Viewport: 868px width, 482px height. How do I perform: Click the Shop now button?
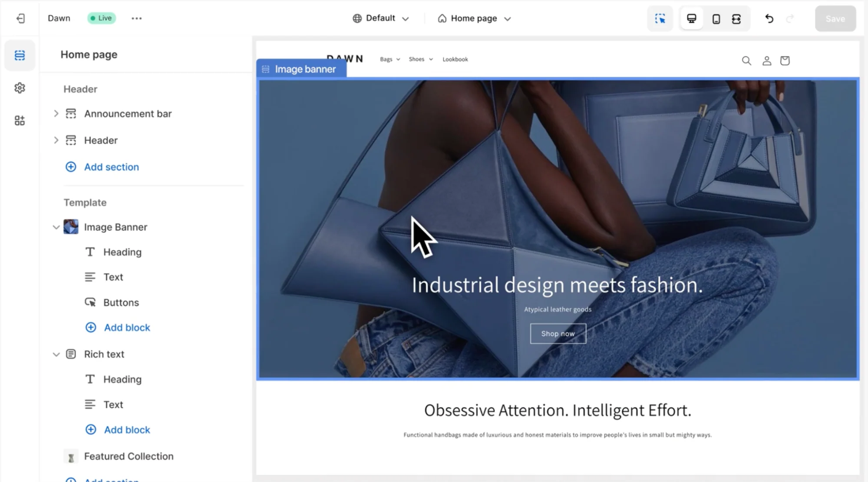click(558, 333)
